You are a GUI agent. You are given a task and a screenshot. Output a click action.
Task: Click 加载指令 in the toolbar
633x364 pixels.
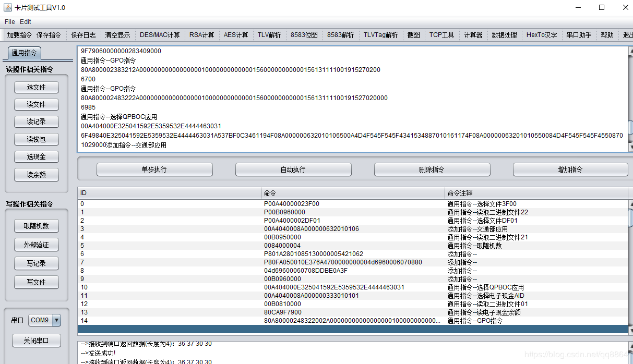[19, 35]
